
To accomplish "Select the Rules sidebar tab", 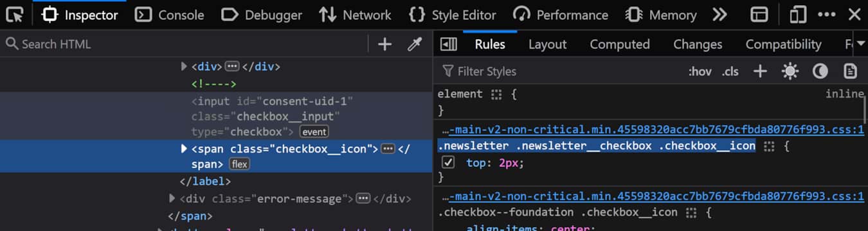I will 490,44.
